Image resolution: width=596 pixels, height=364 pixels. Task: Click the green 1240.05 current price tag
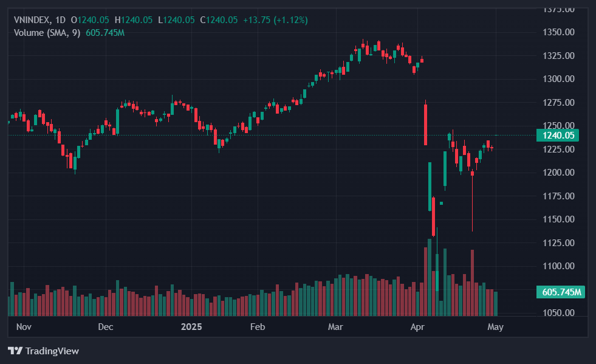point(558,136)
